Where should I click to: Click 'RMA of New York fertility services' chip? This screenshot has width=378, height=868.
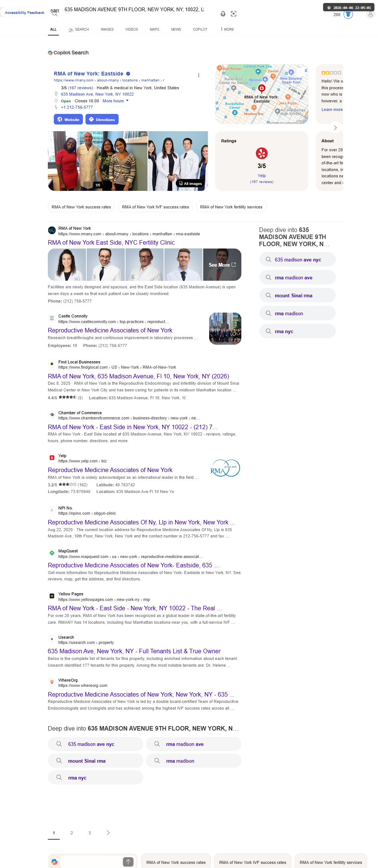tap(231, 207)
